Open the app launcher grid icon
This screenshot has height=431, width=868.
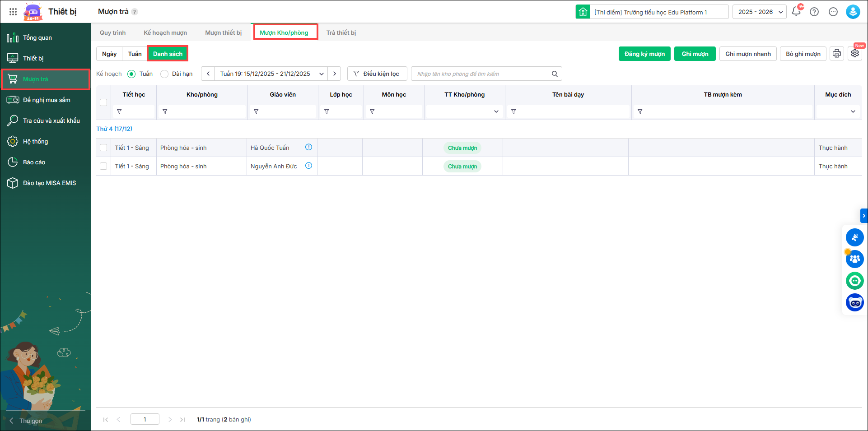(13, 12)
